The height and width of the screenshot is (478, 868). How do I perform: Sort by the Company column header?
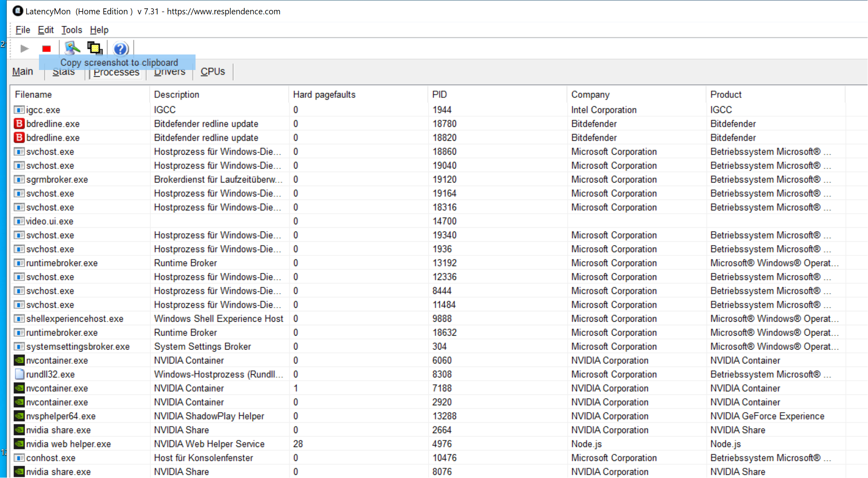(590, 95)
